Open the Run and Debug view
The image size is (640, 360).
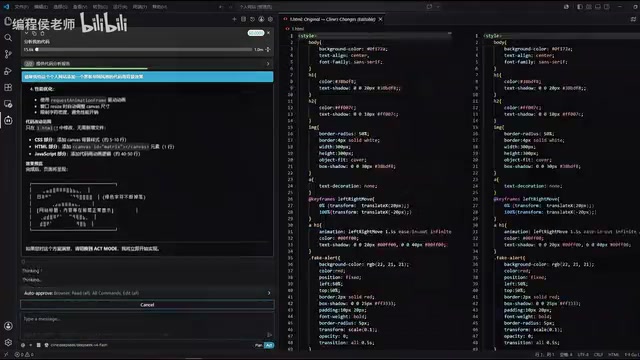pyautogui.click(x=8, y=71)
